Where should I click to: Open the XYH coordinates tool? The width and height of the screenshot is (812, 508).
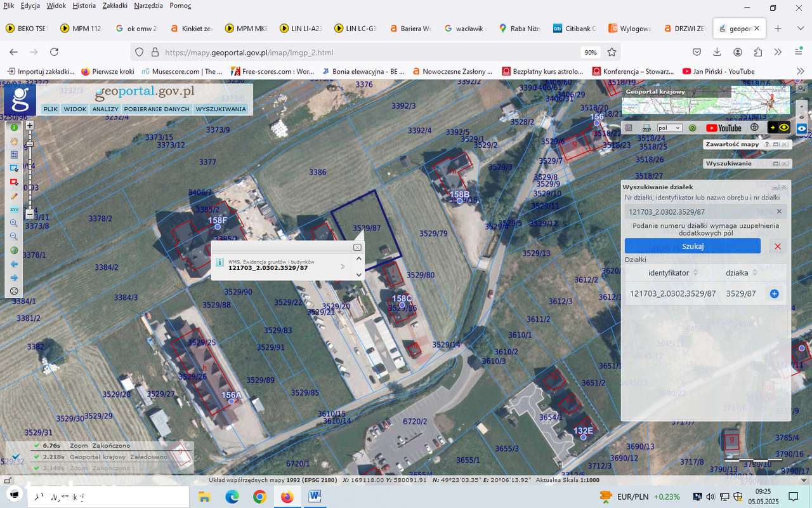(14, 209)
